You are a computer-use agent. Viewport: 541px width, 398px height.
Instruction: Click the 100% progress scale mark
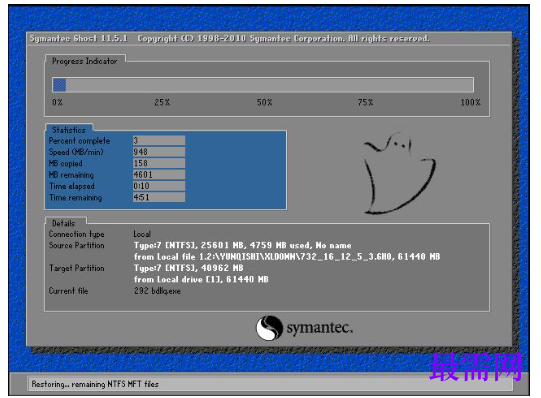471,102
